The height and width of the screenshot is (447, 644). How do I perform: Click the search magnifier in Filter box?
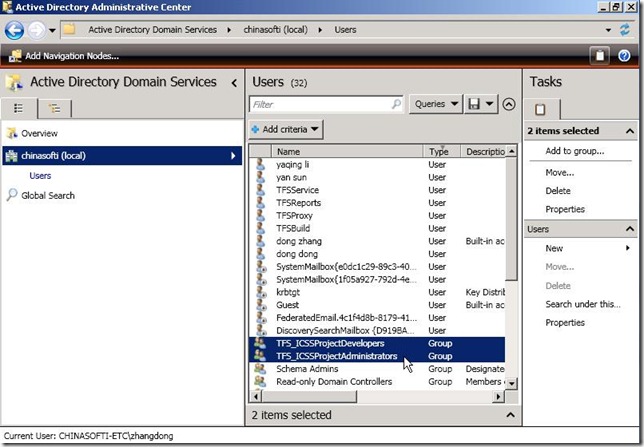point(396,104)
